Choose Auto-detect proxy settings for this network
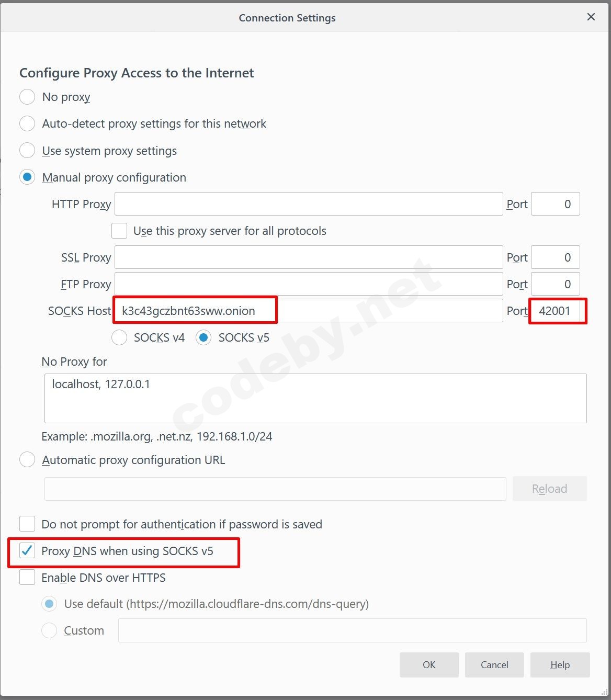 (x=27, y=124)
